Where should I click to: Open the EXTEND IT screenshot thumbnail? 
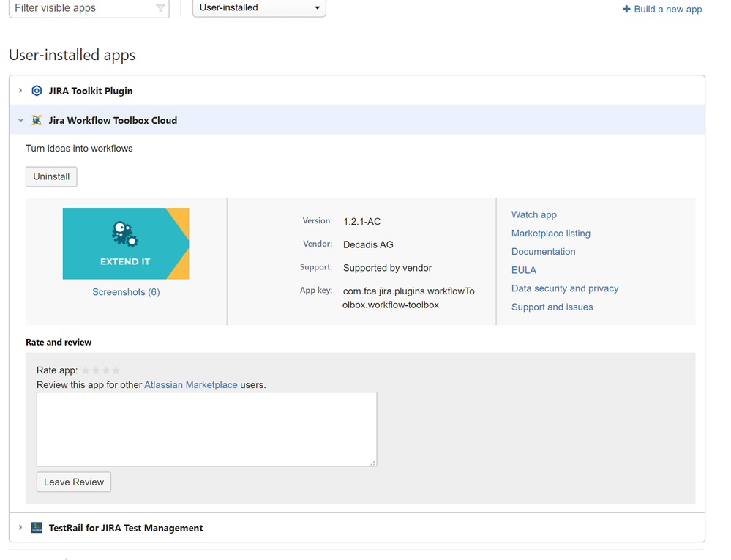click(x=126, y=244)
